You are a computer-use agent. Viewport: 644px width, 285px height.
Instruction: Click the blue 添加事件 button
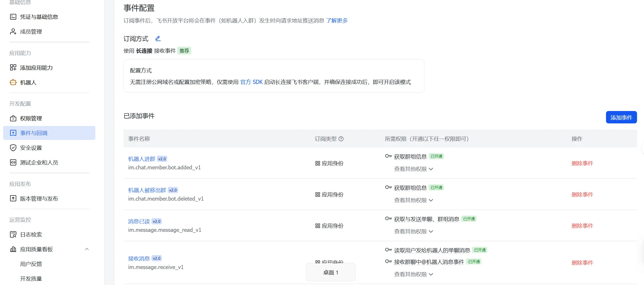621,117
